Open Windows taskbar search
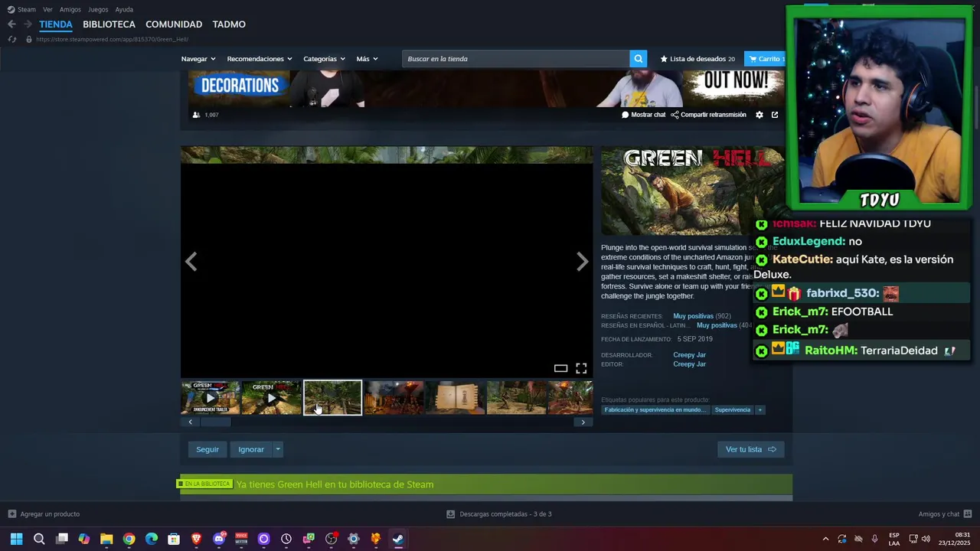Screen dimensions: 980x551 coord(39,539)
